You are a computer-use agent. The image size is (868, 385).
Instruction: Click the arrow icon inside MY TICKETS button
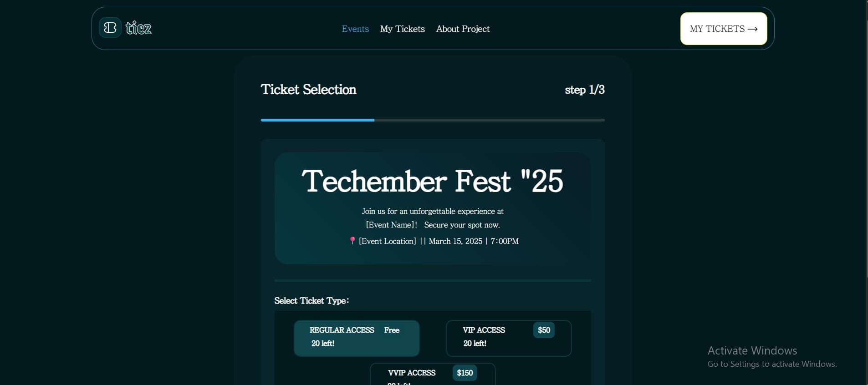point(753,28)
